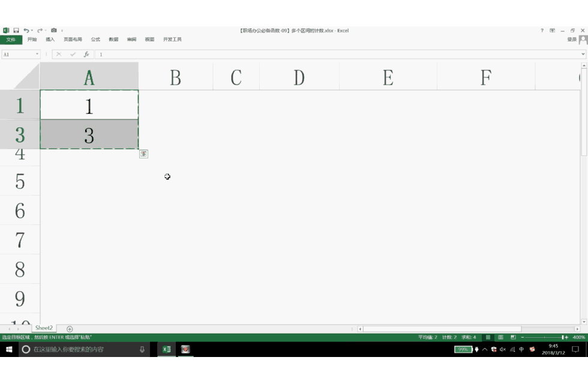Open Customize Quick Access Toolbar dropdown

point(62,31)
